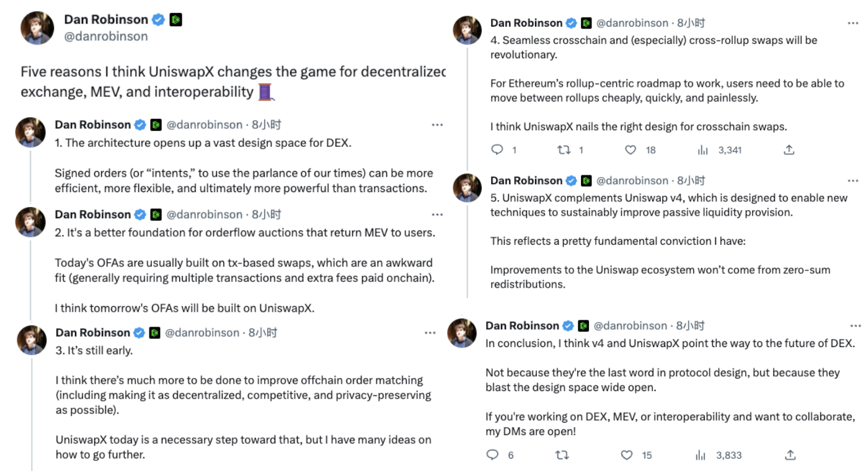Screen dimensions: 868x471
Task: View analytics showing 3,341 views
Action: tap(702, 150)
